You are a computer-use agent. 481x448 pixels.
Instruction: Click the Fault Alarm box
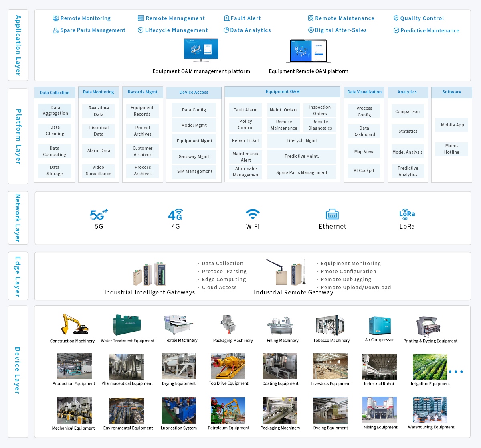pyautogui.click(x=245, y=110)
